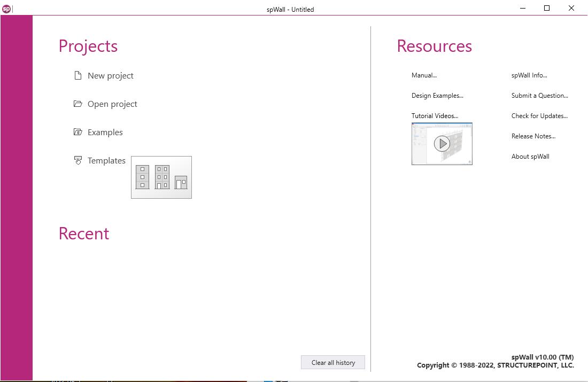Choose Open project
The width and height of the screenshot is (588, 382).
point(112,104)
